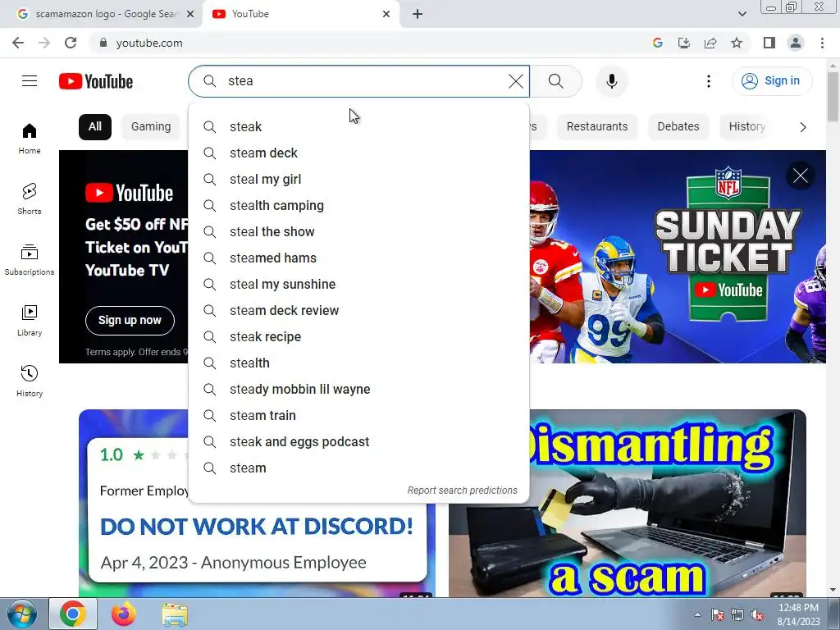The height and width of the screenshot is (630, 840).
Task: Choose the 'steam deck' suggestion
Action: (x=359, y=153)
